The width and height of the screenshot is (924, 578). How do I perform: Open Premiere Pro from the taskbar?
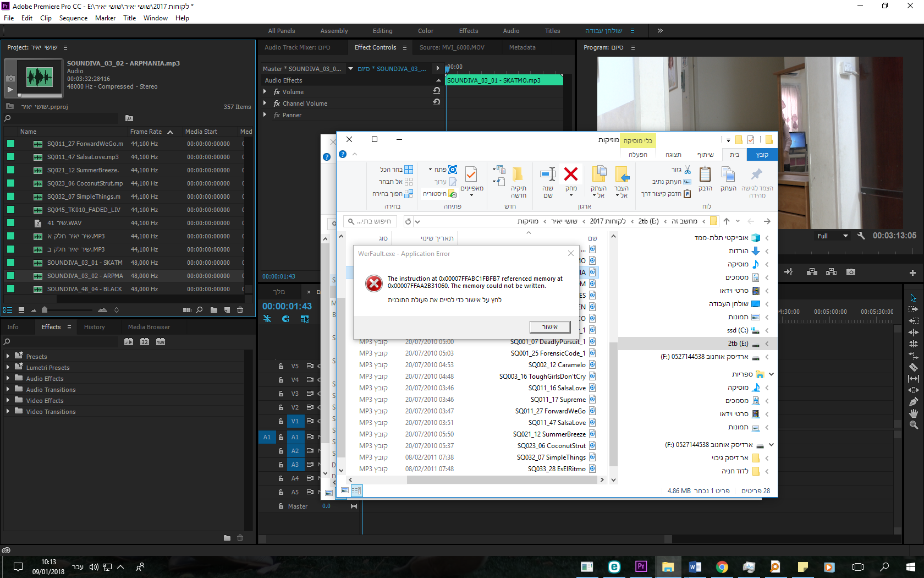click(641, 566)
